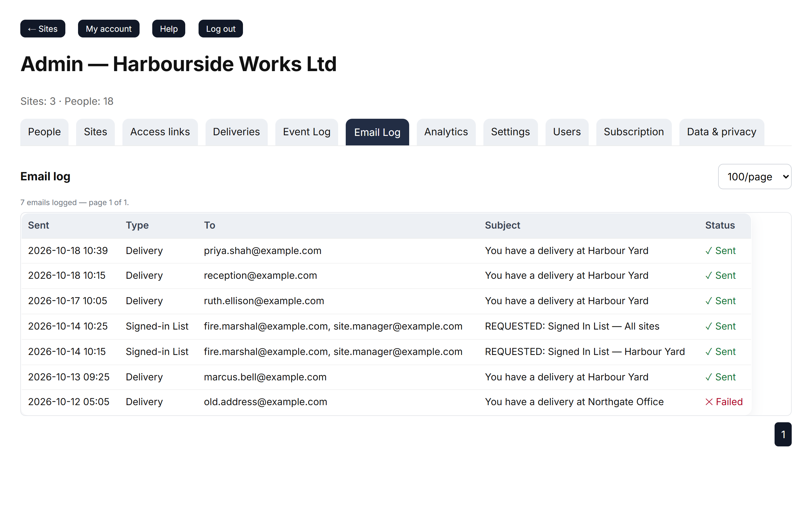Select the Email Log tab
Screen dimensions: 812x508
click(377, 132)
